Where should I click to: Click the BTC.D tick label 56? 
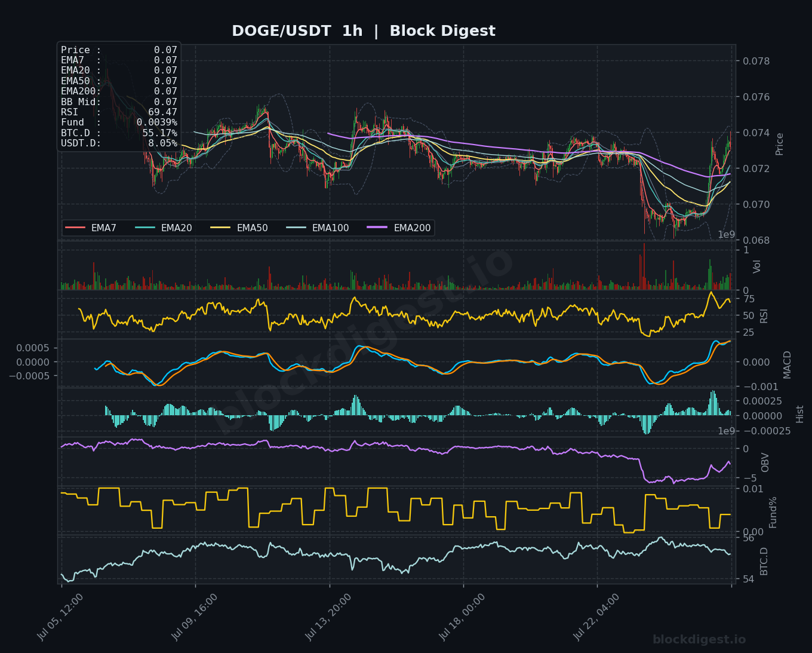point(749,538)
